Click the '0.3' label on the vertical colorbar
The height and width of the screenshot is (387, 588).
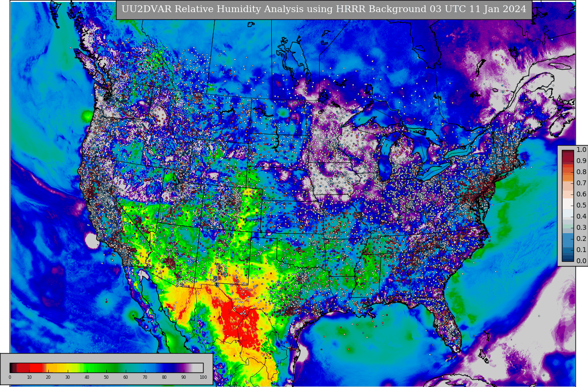click(x=581, y=228)
